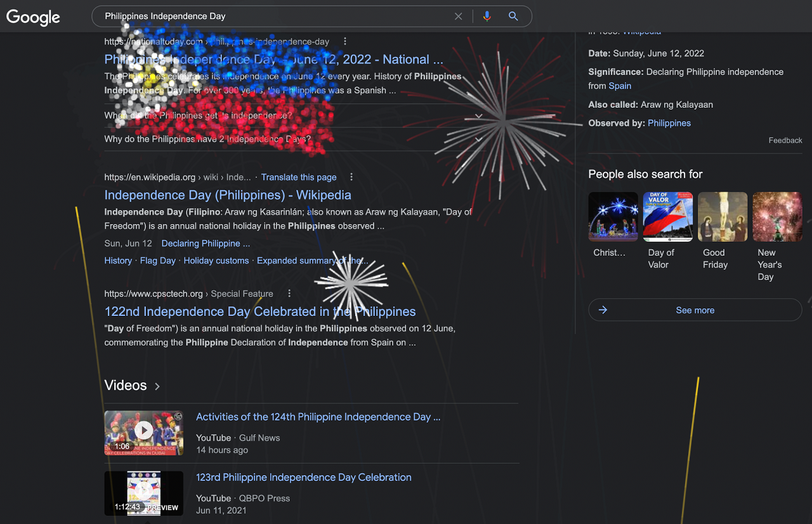This screenshot has width=812, height=524.
Task: Start voice search with microphone icon
Action: 487,16
